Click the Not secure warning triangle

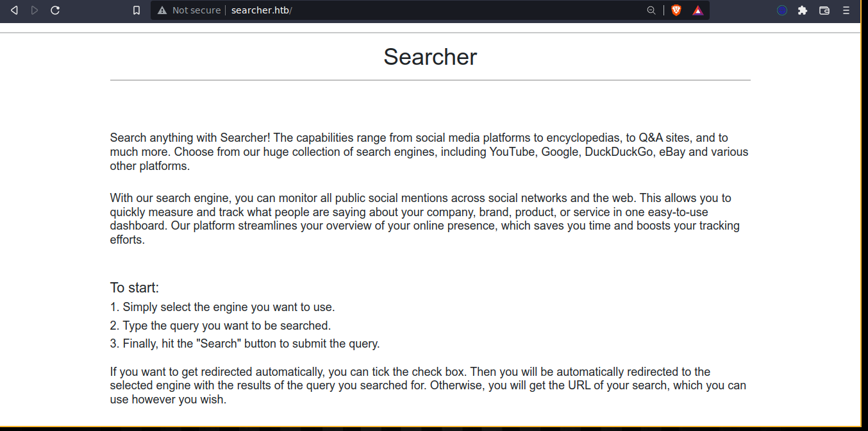point(162,10)
